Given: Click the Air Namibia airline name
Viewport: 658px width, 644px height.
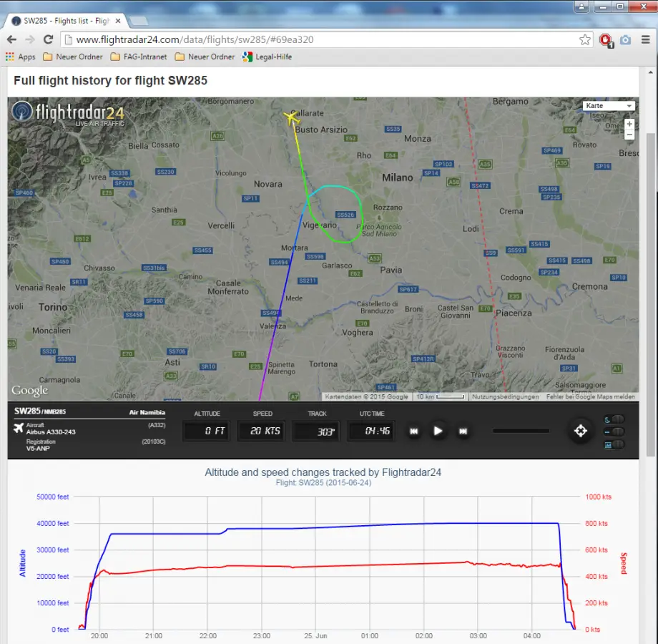Looking at the screenshot, I should [x=147, y=412].
